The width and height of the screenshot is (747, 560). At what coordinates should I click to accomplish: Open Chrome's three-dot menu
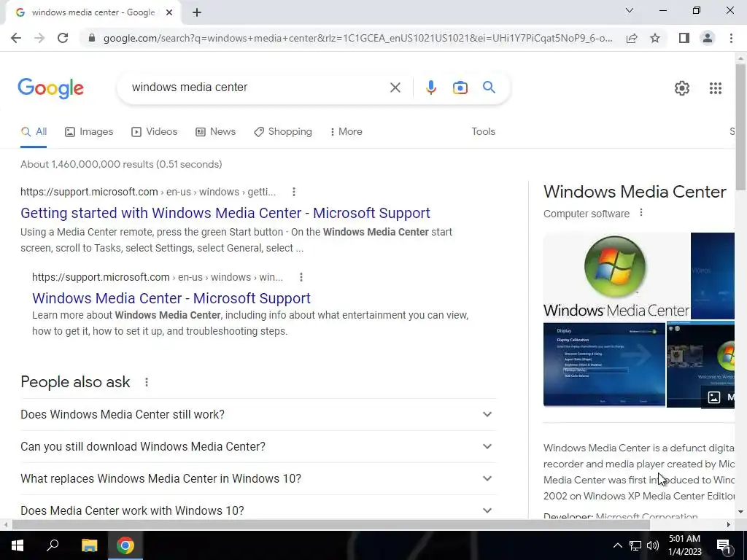[731, 38]
